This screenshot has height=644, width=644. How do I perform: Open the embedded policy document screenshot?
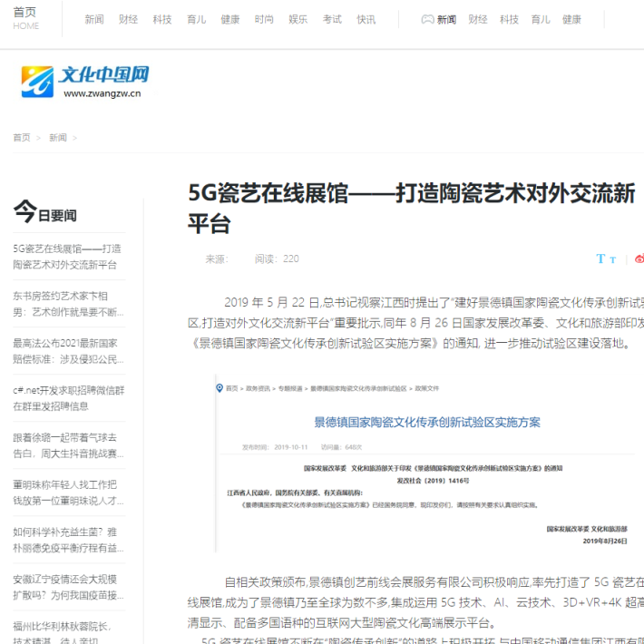pos(426,463)
